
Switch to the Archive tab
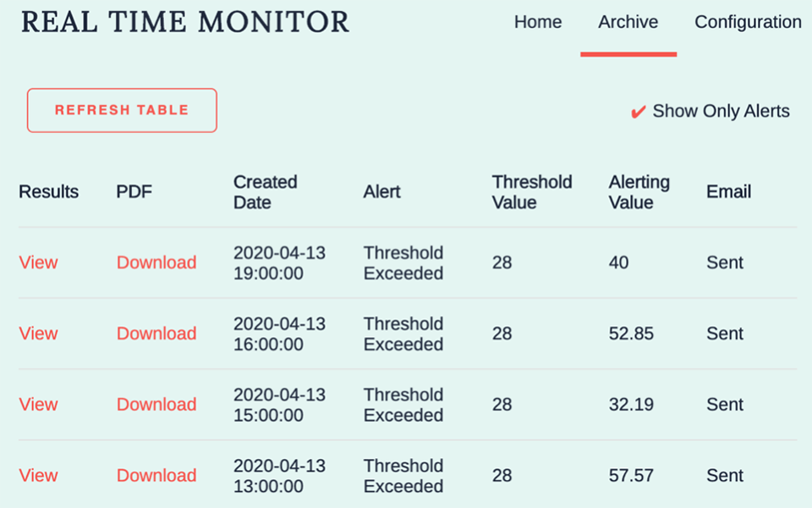click(x=628, y=22)
